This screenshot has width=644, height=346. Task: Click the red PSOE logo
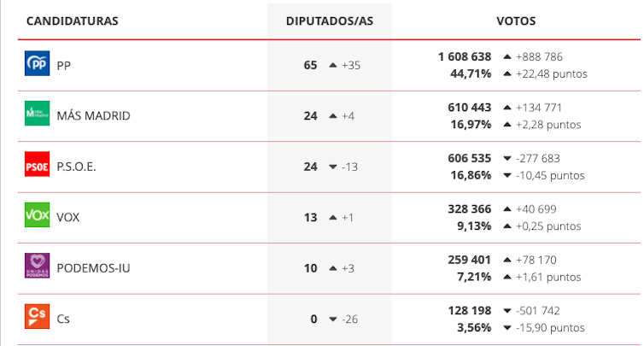(x=38, y=166)
